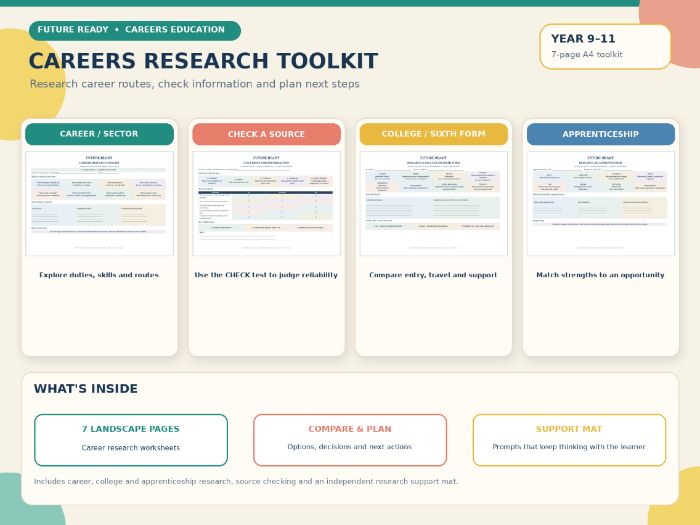Click the What's Inside heading
Image resolution: width=700 pixels, height=525 pixels.
click(86, 388)
